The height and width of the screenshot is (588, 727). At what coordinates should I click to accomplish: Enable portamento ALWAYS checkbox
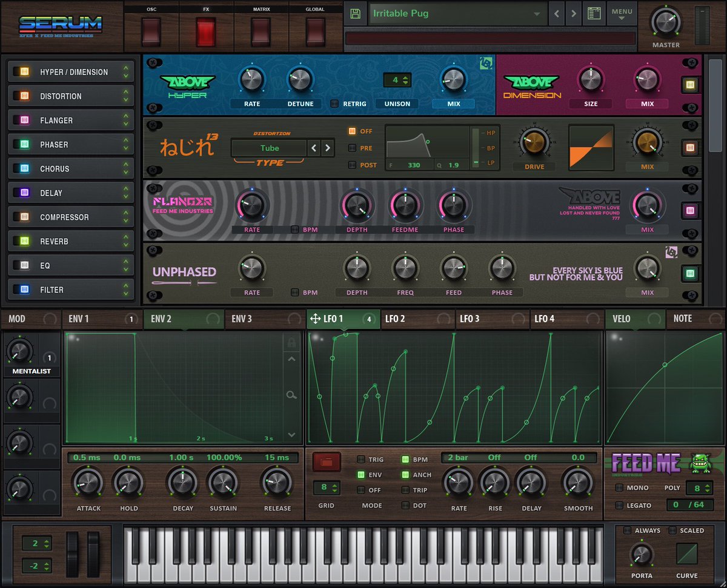click(x=628, y=530)
